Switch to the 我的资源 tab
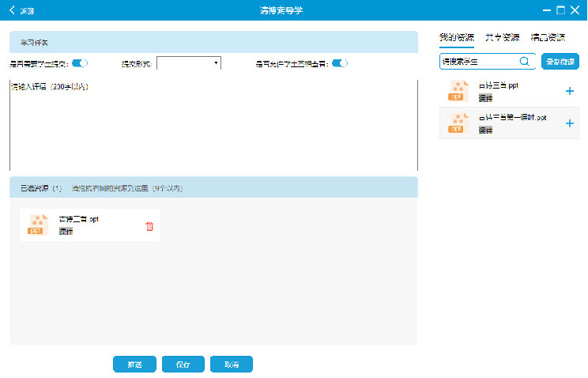 pyautogui.click(x=456, y=37)
